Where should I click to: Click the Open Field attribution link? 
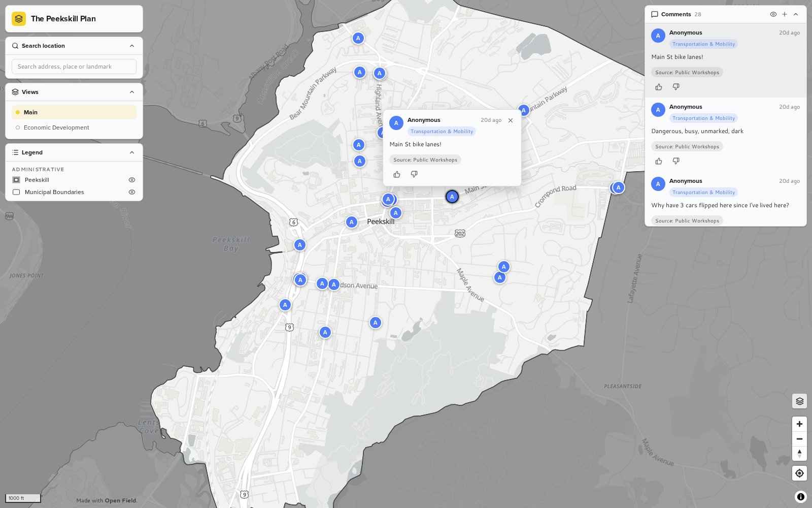click(121, 500)
